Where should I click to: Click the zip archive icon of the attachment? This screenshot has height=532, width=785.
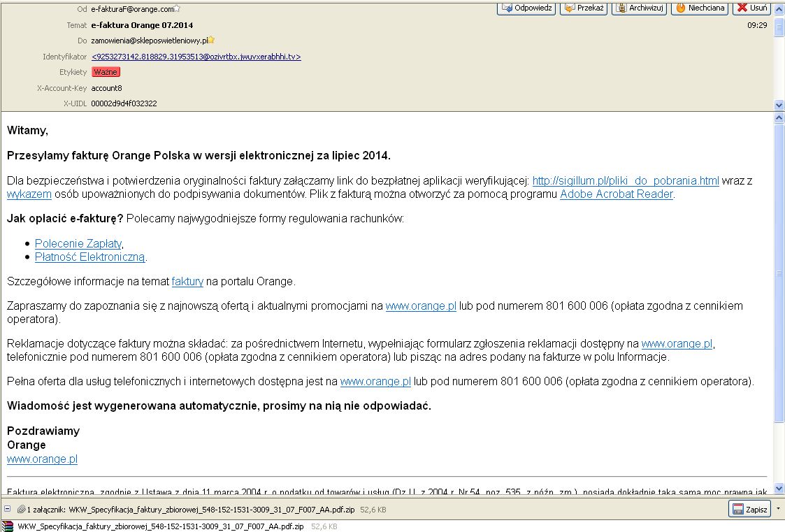pos(8,526)
